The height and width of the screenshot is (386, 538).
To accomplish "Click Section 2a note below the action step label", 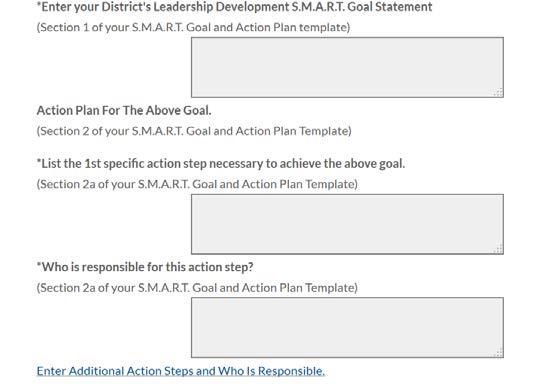I will (197, 184).
